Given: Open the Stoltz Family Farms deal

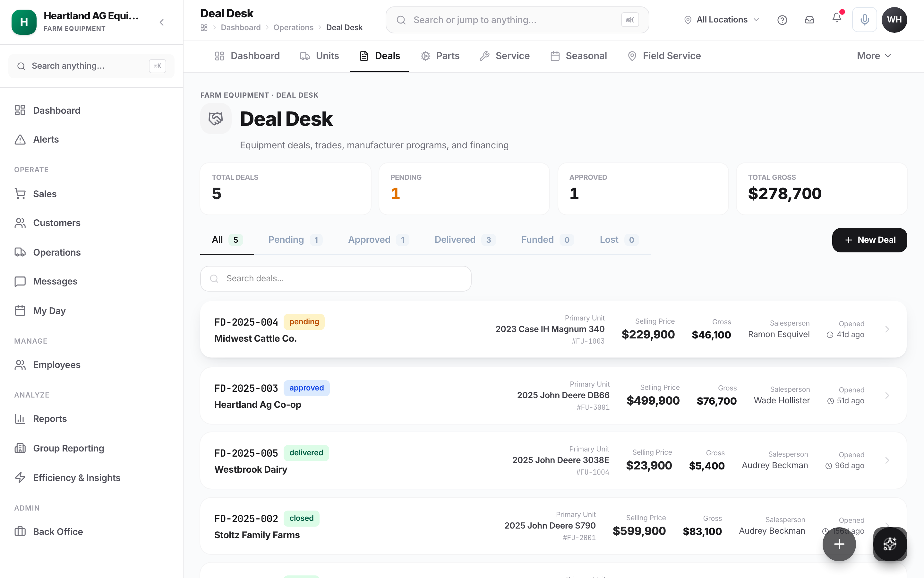Looking at the screenshot, I should [553, 526].
